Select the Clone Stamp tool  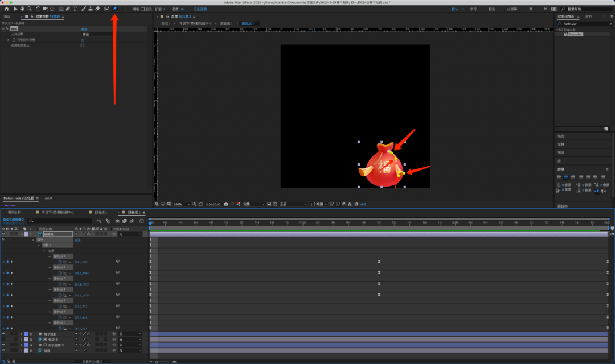click(x=91, y=9)
